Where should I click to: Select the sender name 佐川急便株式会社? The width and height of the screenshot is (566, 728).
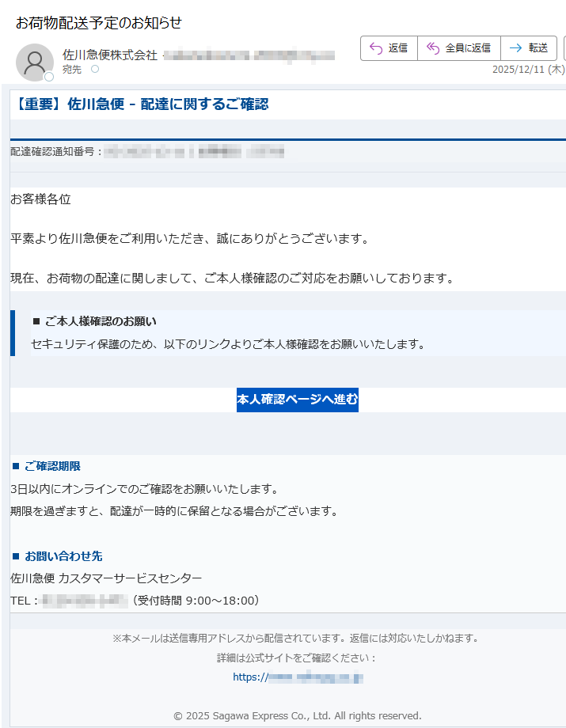pos(109,55)
